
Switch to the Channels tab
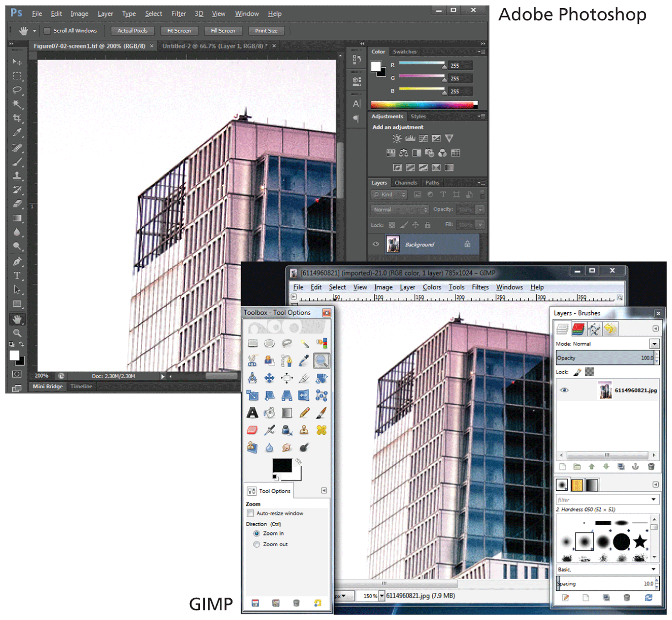pyautogui.click(x=405, y=183)
